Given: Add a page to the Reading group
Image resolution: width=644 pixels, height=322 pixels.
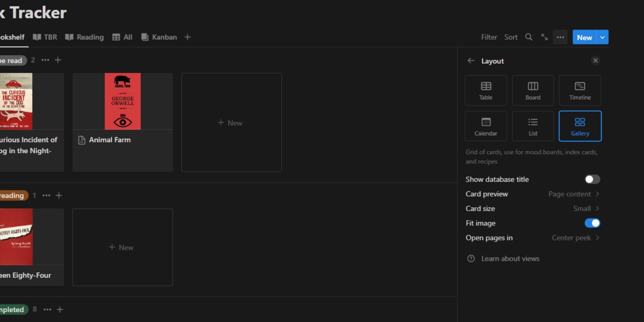Looking at the screenshot, I should [x=59, y=195].
